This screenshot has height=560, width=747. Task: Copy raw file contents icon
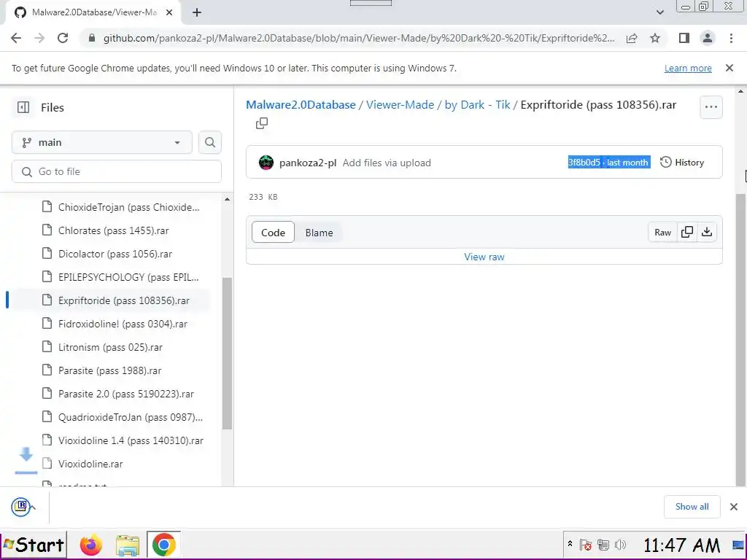click(x=687, y=232)
